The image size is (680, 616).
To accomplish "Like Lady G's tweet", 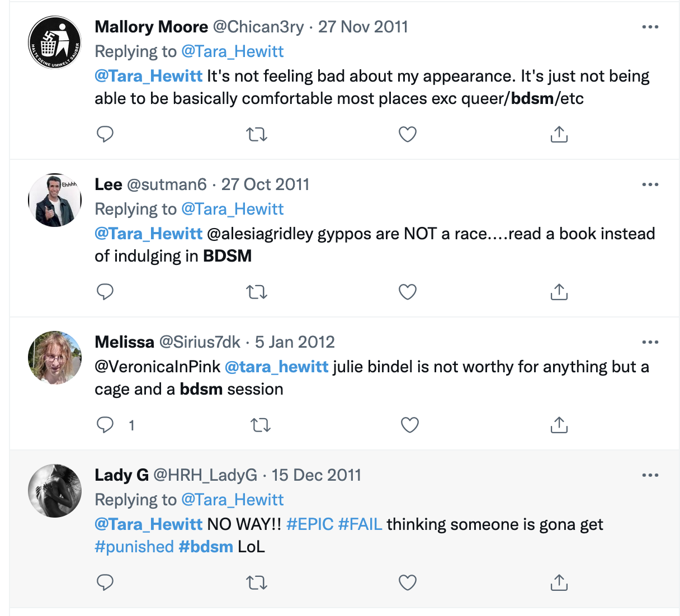I will [x=407, y=582].
